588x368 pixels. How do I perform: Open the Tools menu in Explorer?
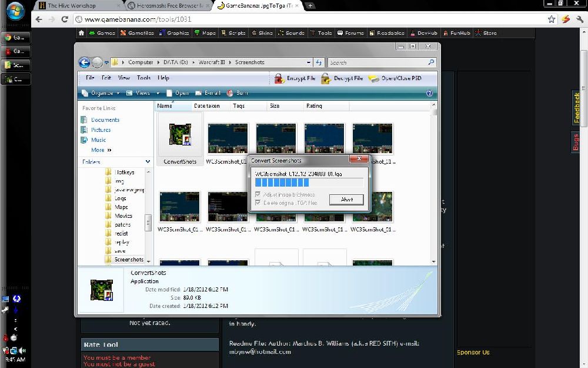tap(143, 78)
